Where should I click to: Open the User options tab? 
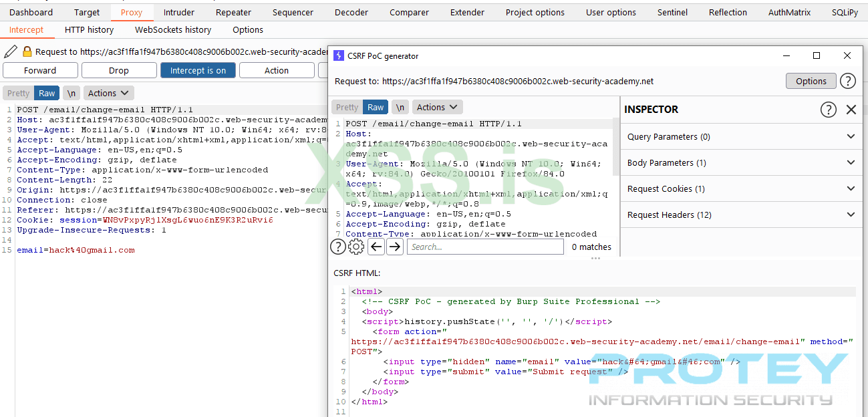(x=611, y=12)
